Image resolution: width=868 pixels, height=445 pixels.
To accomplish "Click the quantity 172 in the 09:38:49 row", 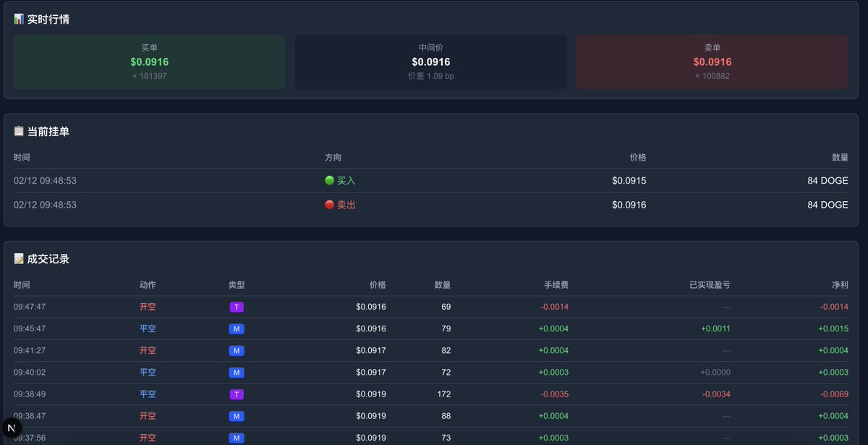I will click(x=443, y=394).
